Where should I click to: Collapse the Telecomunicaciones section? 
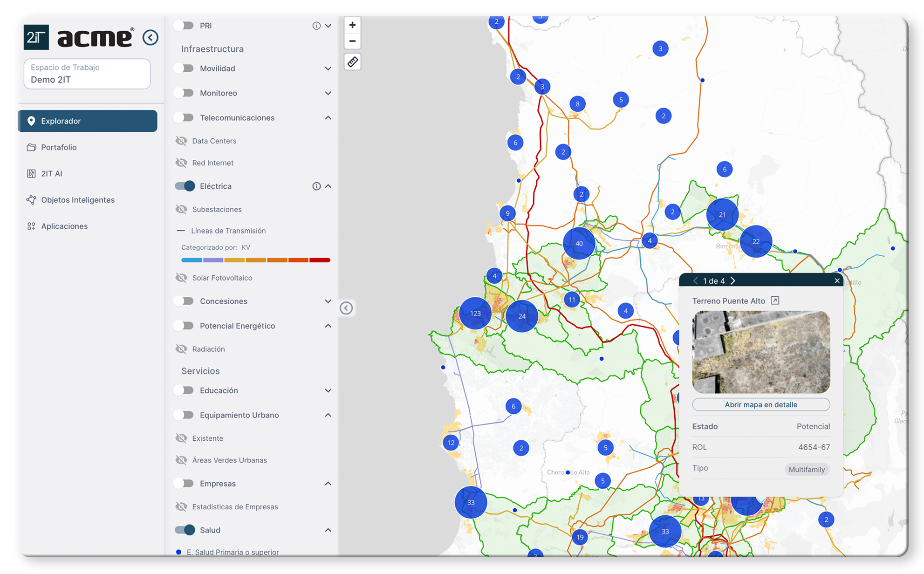click(x=328, y=118)
